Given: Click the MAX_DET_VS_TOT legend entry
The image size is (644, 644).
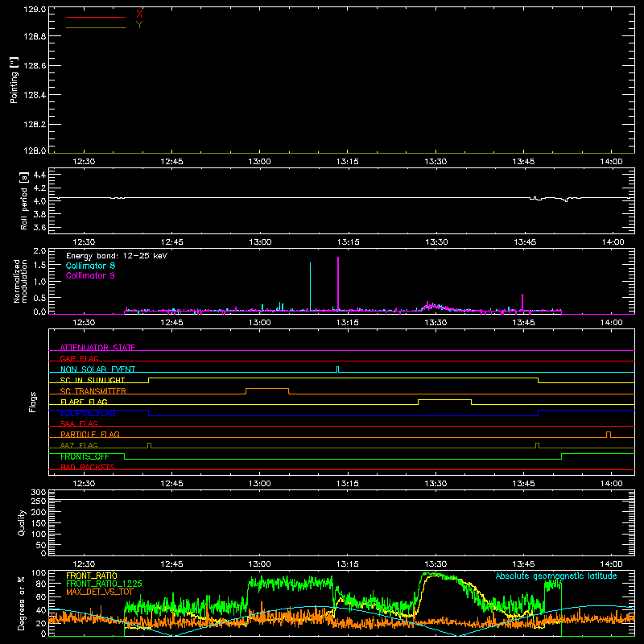Looking at the screenshot, I should point(100,592).
